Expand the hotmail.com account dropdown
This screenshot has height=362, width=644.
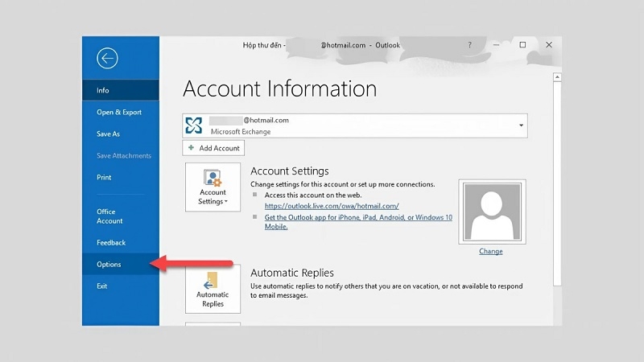click(x=521, y=125)
